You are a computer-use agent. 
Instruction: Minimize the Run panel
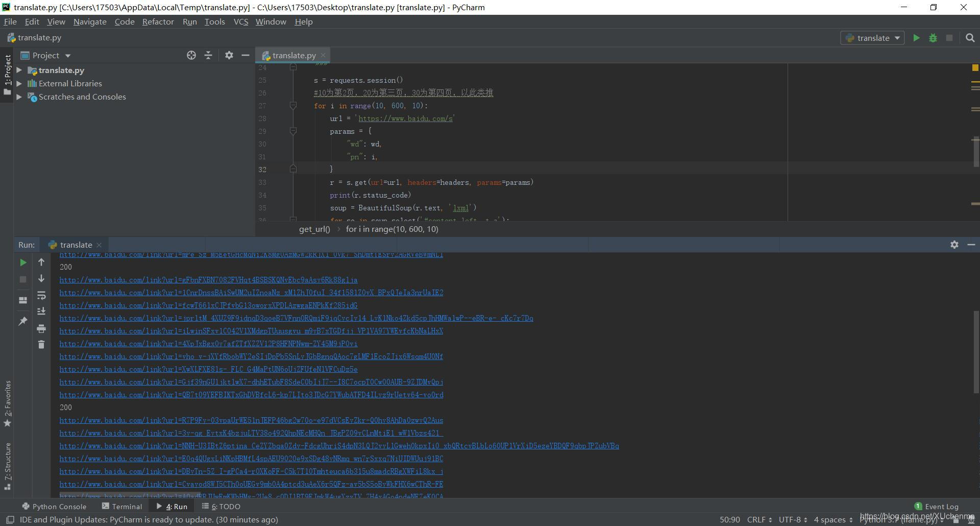[971, 245]
